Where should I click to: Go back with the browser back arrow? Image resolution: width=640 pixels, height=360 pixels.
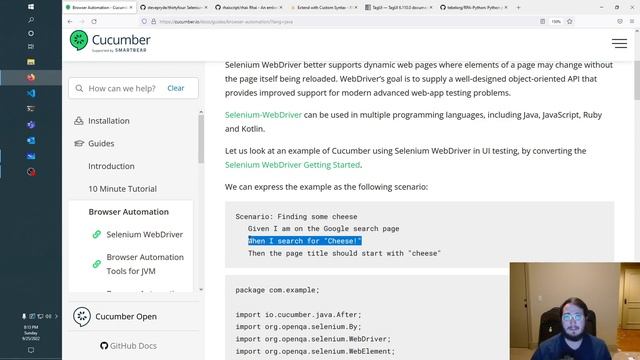(x=70, y=21)
